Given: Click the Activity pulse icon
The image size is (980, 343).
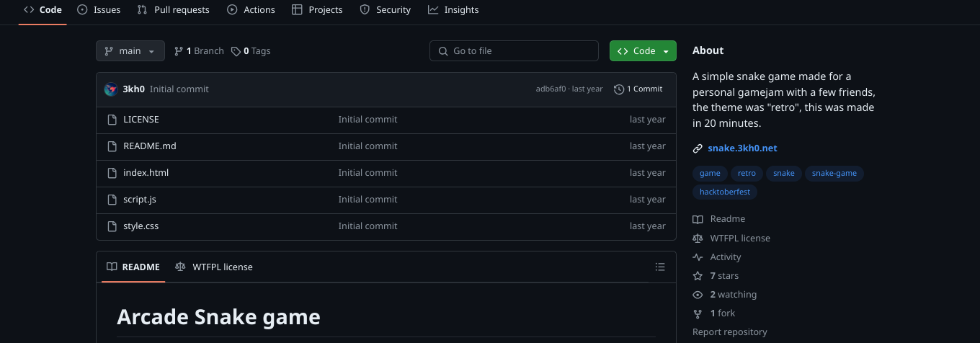Looking at the screenshot, I should (698, 257).
